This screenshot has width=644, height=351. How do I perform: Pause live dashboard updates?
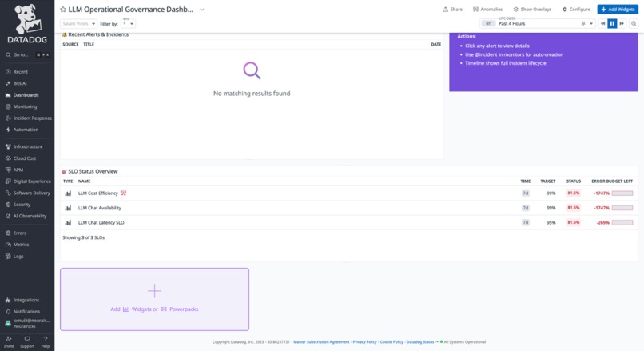click(612, 24)
